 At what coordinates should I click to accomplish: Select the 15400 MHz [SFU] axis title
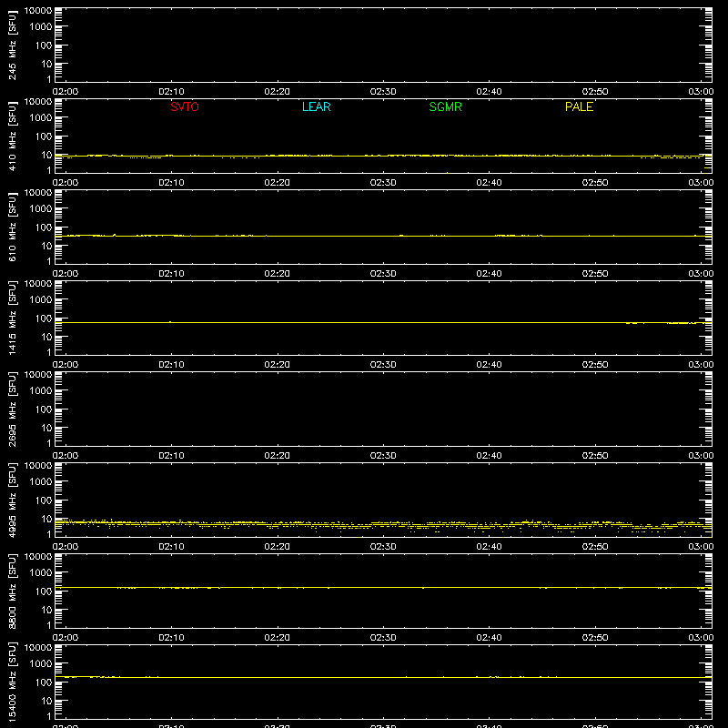12,682
